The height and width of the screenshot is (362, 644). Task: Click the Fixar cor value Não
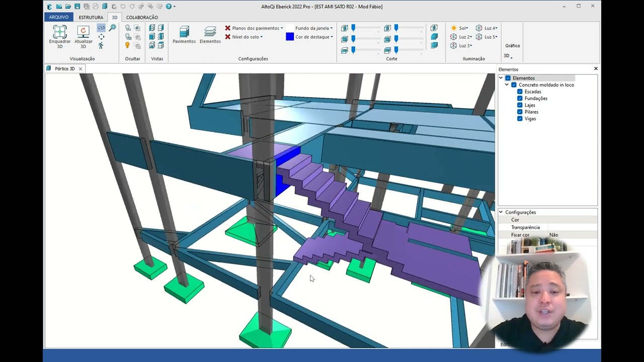[x=553, y=235]
